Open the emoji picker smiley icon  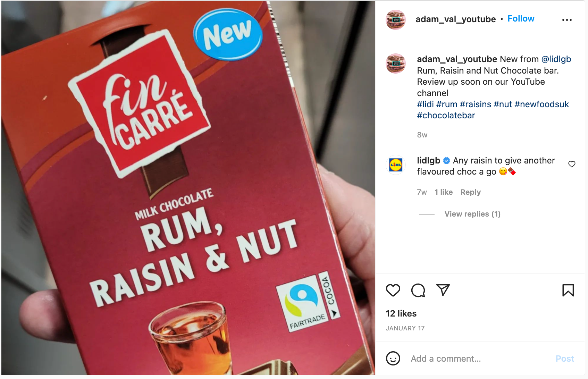pyautogui.click(x=393, y=359)
